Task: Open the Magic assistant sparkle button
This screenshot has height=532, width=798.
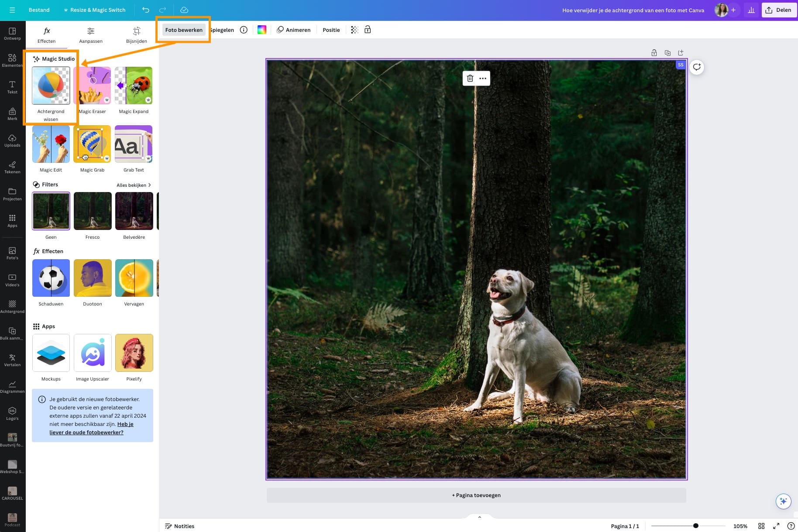Action: click(x=783, y=501)
